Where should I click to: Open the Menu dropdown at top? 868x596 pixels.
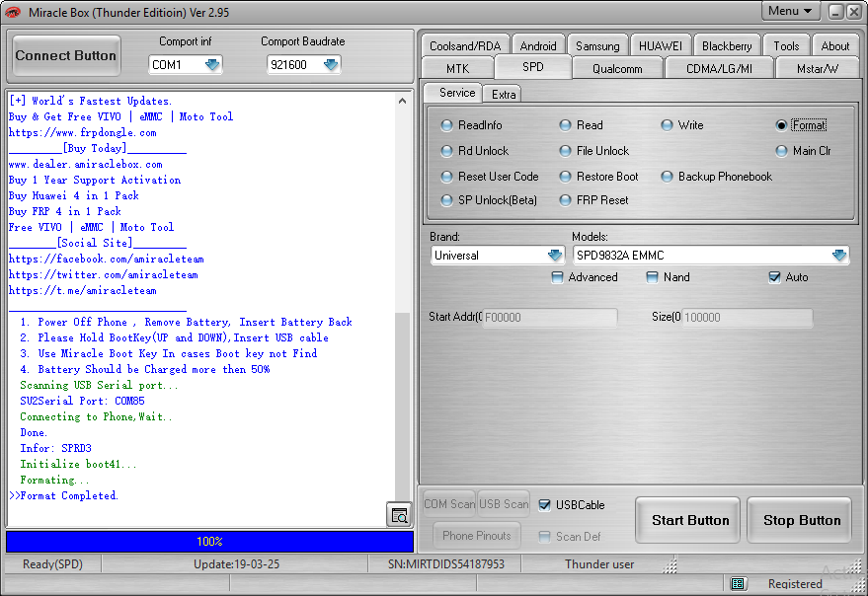790,11
